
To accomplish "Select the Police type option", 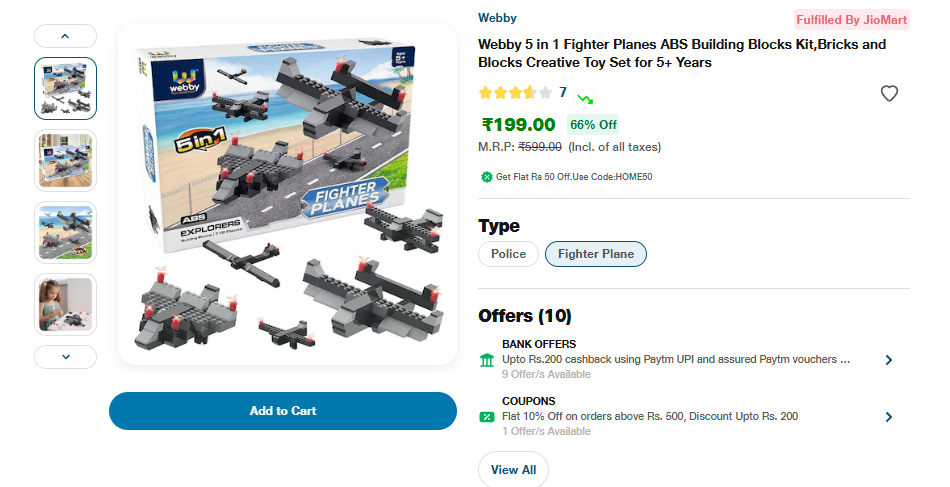I will pyautogui.click(x=508, y=254).
